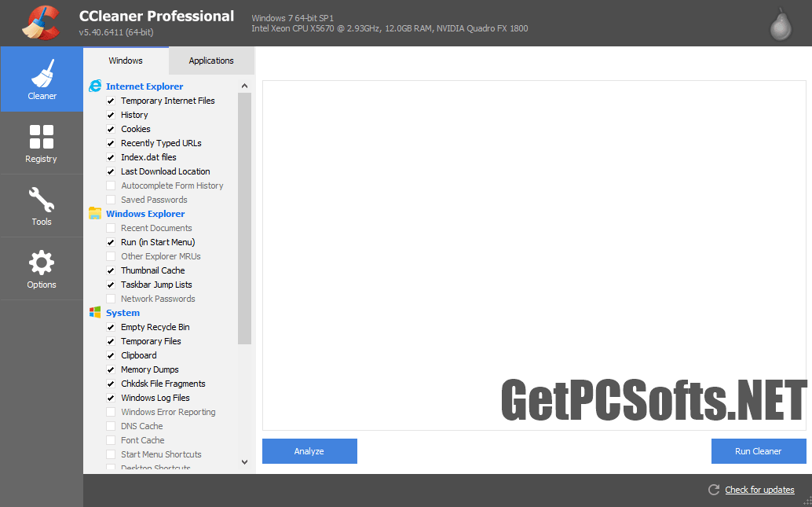
Task: Click the version v5.40.6411 text
Action: click(x=116, y=32)
